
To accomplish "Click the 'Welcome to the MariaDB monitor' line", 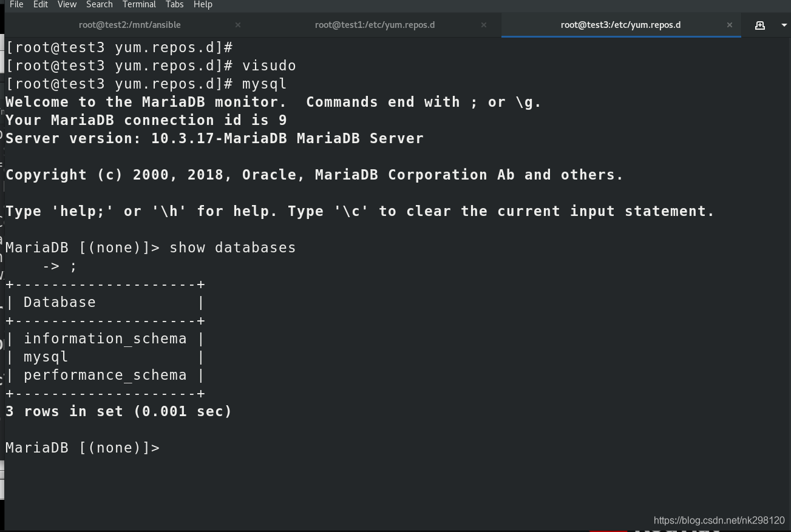I will pyautogui.click(x=273, y=102).
